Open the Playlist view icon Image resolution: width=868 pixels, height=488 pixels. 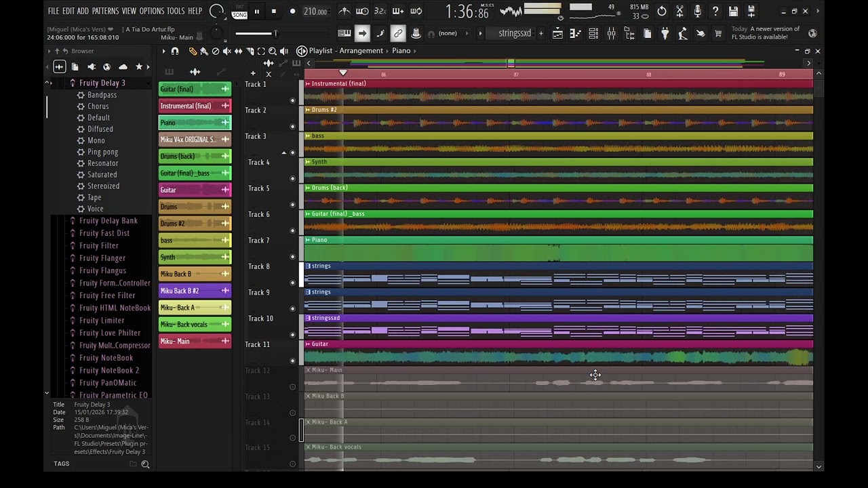(x=557, y=33)
